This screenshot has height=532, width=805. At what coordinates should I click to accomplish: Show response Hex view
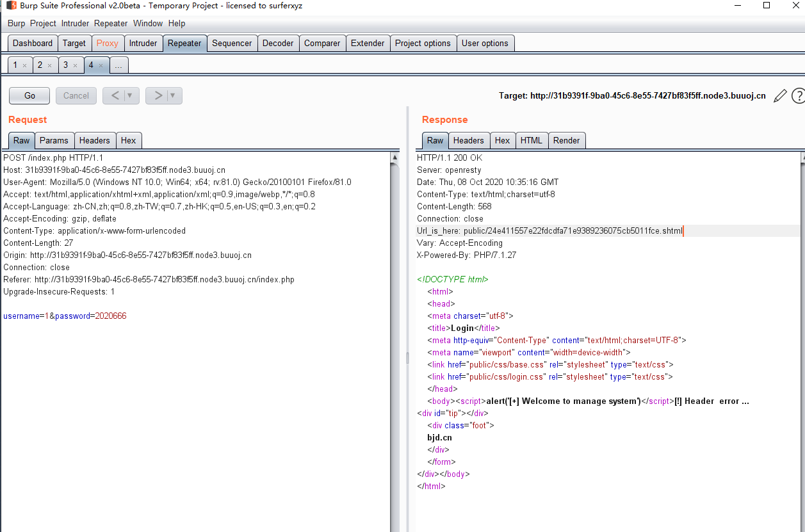tap(503, 141)
